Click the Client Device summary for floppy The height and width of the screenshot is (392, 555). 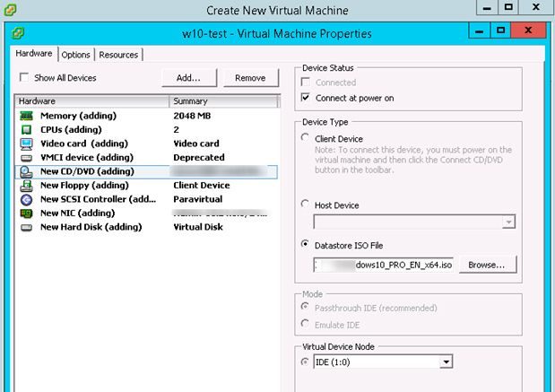tap(202, 186)
